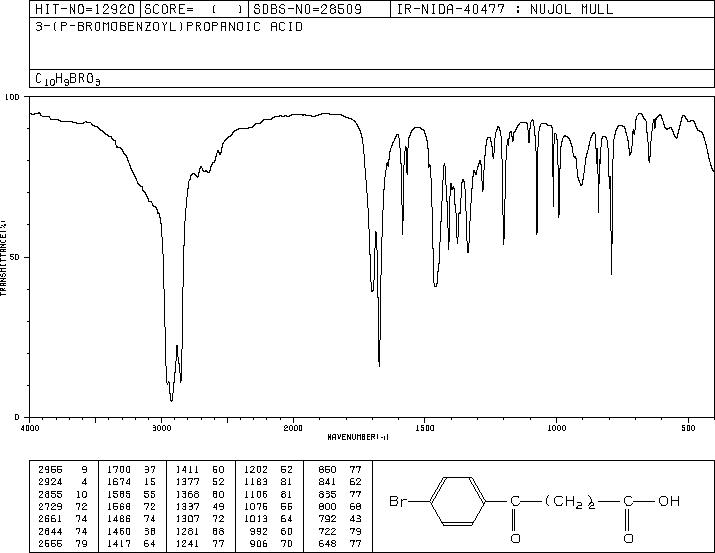Click the 100 tick label on the transmittance axis
This screenshot has height=553, width=715.
pyautogui.click(x=12, y=97)
